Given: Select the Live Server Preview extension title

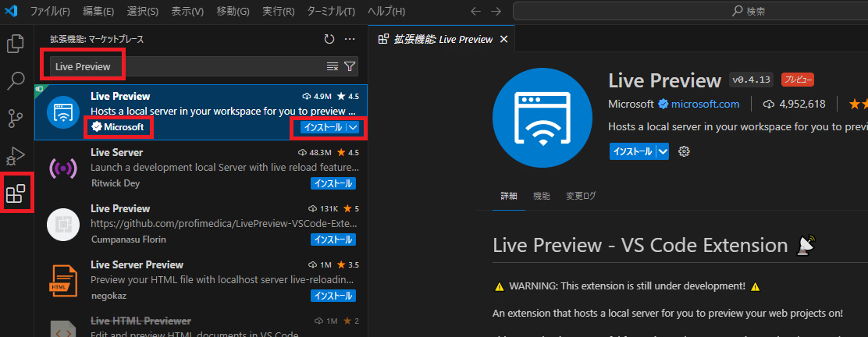Looking at the screenshot, I should click(x=137, y=264).
